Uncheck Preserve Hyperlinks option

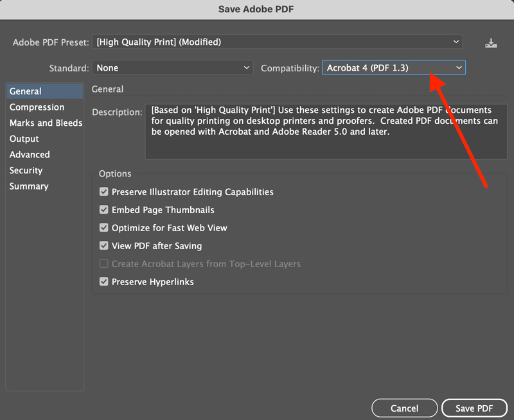click(x=104, y=282)
